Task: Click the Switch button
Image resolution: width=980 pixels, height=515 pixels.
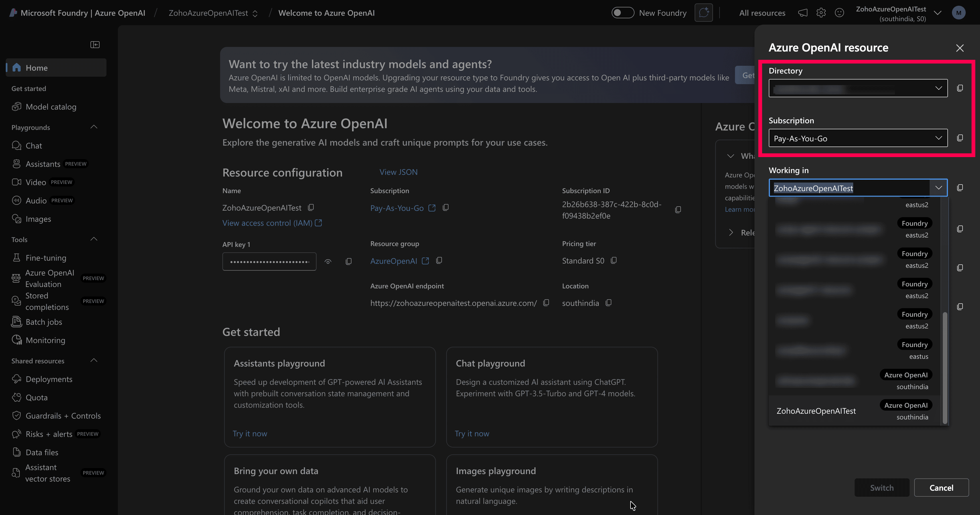Action: 882,488
